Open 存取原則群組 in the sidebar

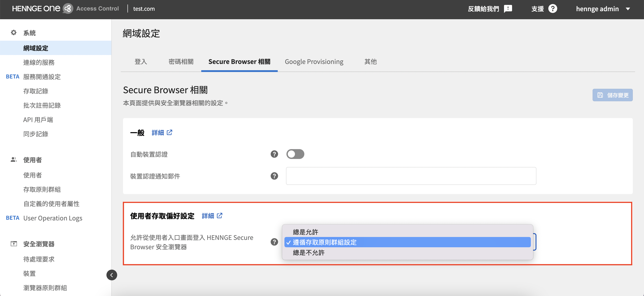(42, 189)
